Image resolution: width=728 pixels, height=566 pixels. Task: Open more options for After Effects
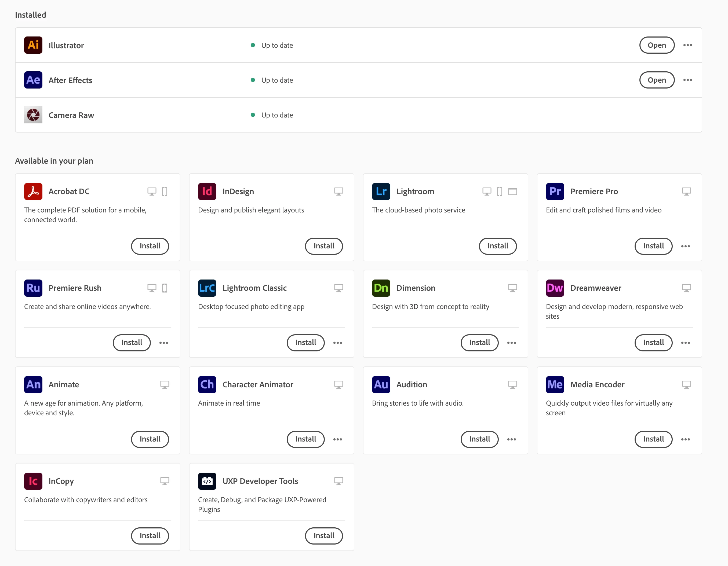[x=688, y=80]
